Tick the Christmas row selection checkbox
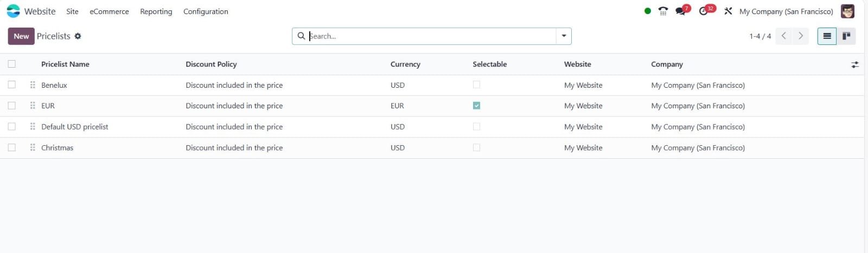This screenshot has height=253, width=868. (x=12, y=147)
